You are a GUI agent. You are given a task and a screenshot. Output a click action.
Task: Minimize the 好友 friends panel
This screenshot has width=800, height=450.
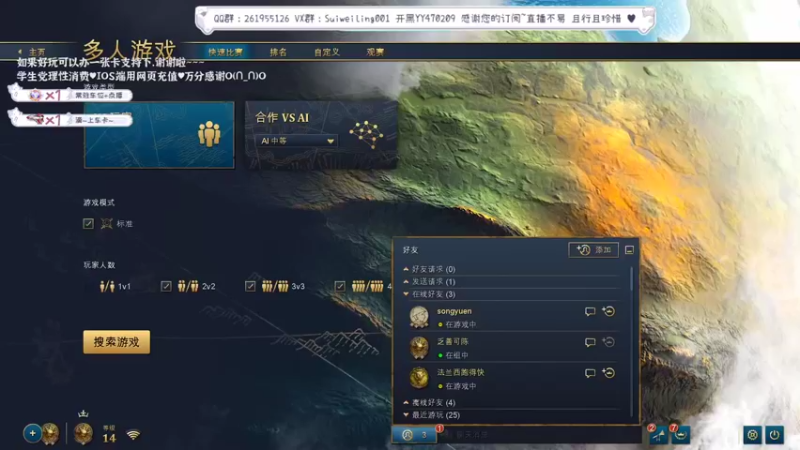[629, 250]
